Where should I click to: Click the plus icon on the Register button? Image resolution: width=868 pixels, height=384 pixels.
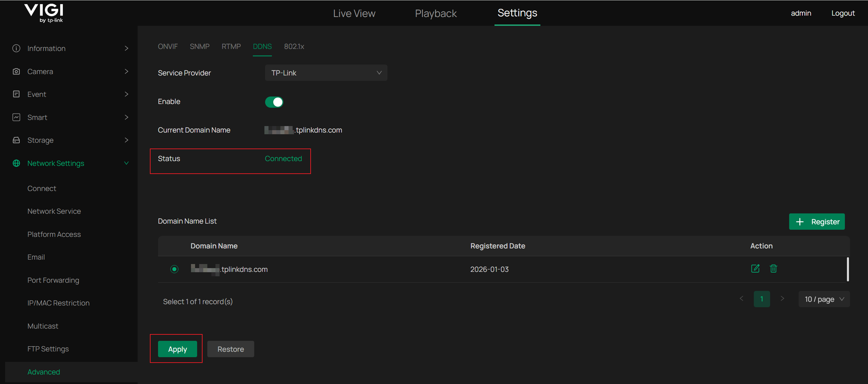pyautogui.click(x=800, y=222)
